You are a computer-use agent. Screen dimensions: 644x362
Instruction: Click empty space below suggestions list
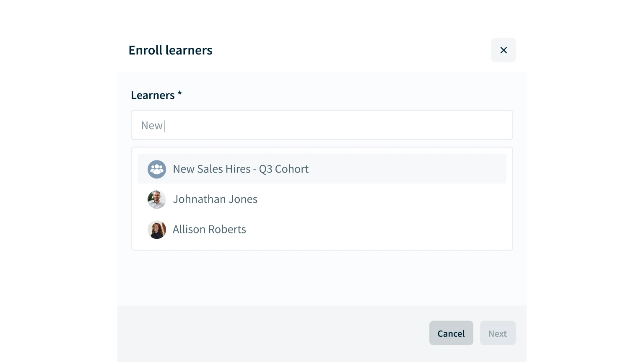pyautogui.click(x=322, y=278)
